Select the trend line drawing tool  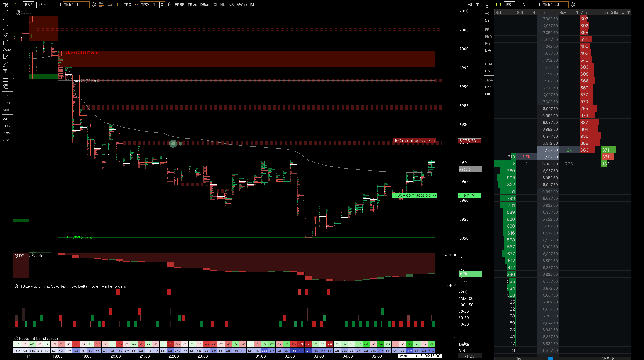pyautogui.click(x=5, y=12)
